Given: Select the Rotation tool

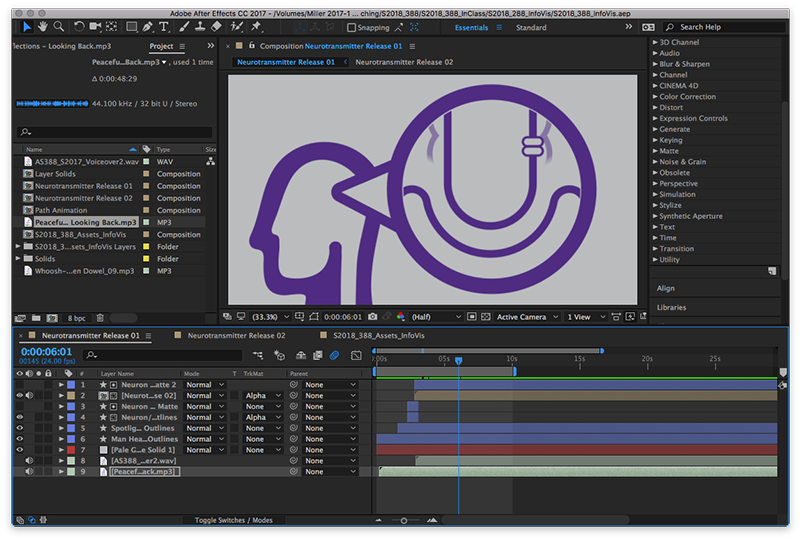Looking at the screenshot, I should (x=79, y=27).
